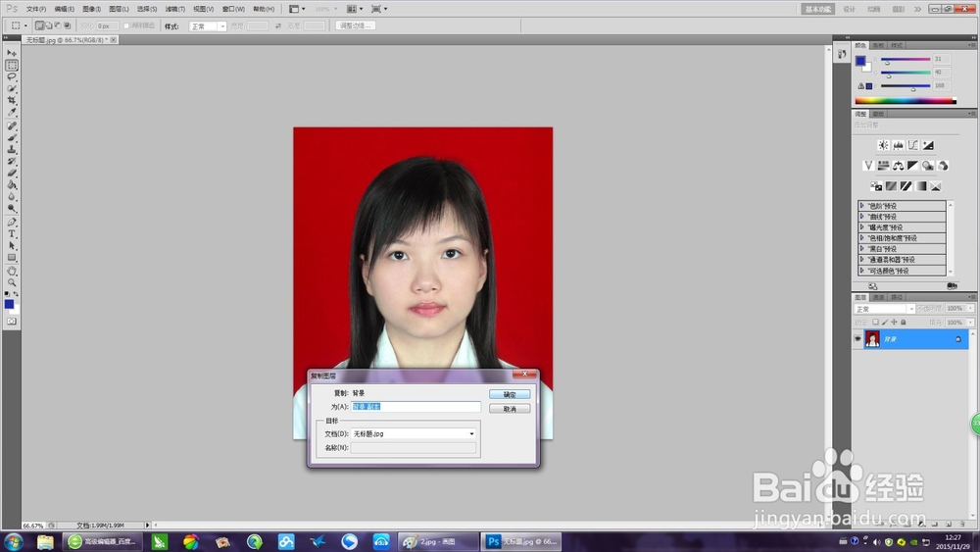The height and width of the screenshot is (552, 980).
Task: Add an Exposure adjustment
Action: point(928,145)
